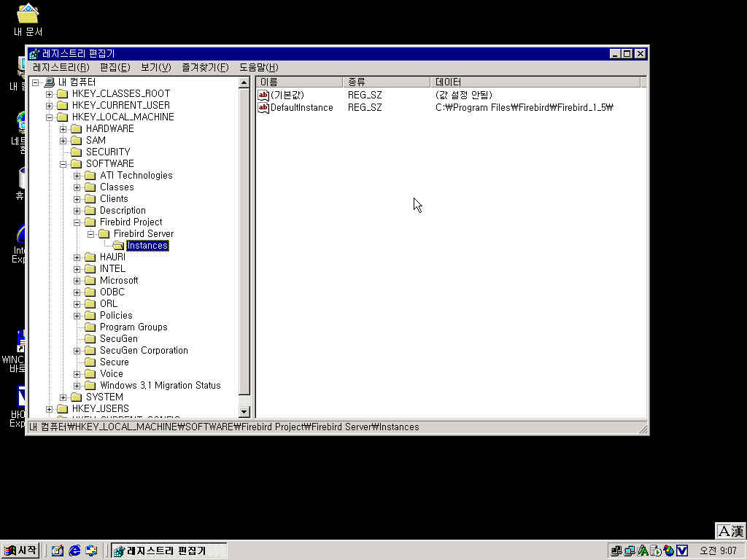Click the Policies folder icon
This screenshot has width=747, height=560.
90,316
